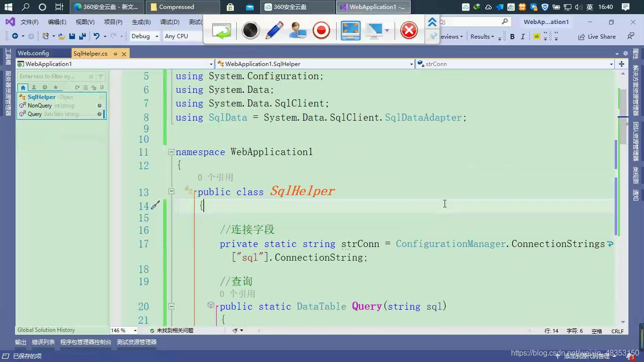Click the person with monitor icon
The width and height of the screenshot is (644, 362).
[298, 31]
